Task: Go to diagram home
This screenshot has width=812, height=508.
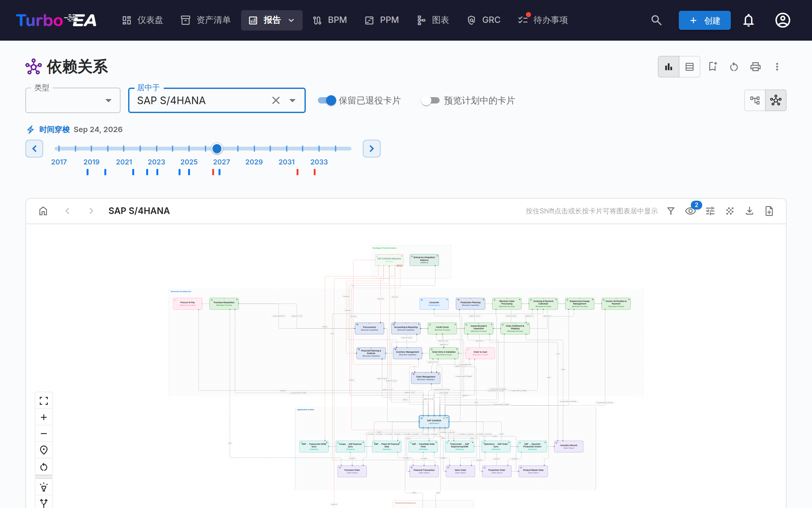Action: 43,211
